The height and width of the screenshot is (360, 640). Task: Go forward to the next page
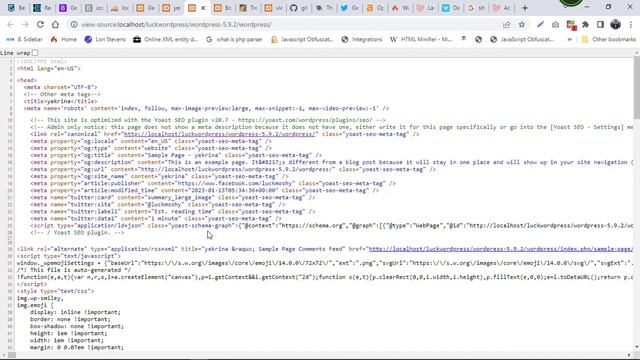25,24
